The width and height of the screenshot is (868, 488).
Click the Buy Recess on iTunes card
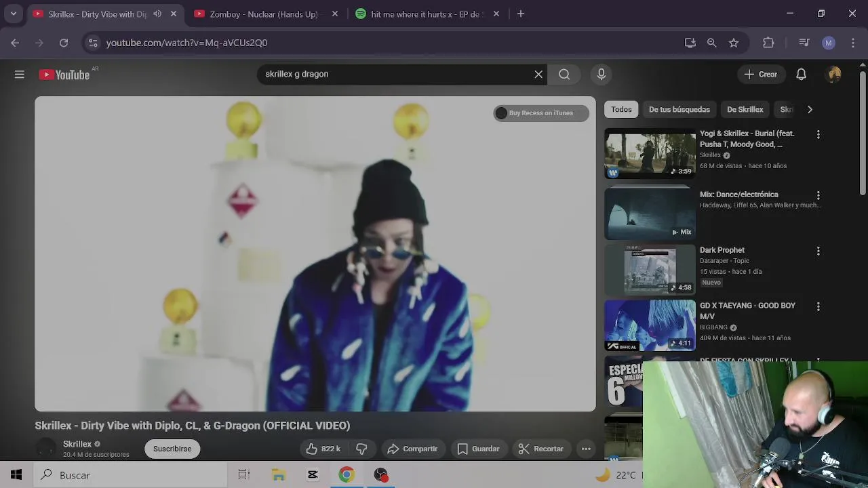(540, 113)
